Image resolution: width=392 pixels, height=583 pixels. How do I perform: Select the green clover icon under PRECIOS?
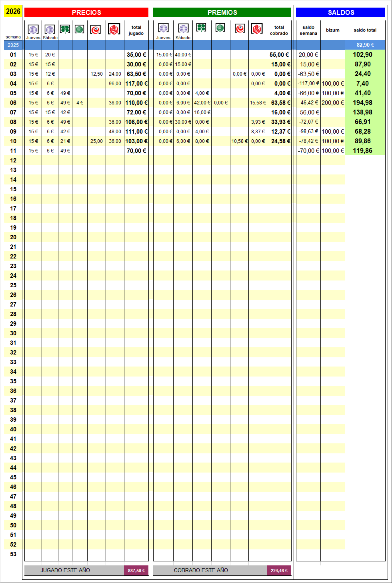pyautogui.click(x=65, y=29)
